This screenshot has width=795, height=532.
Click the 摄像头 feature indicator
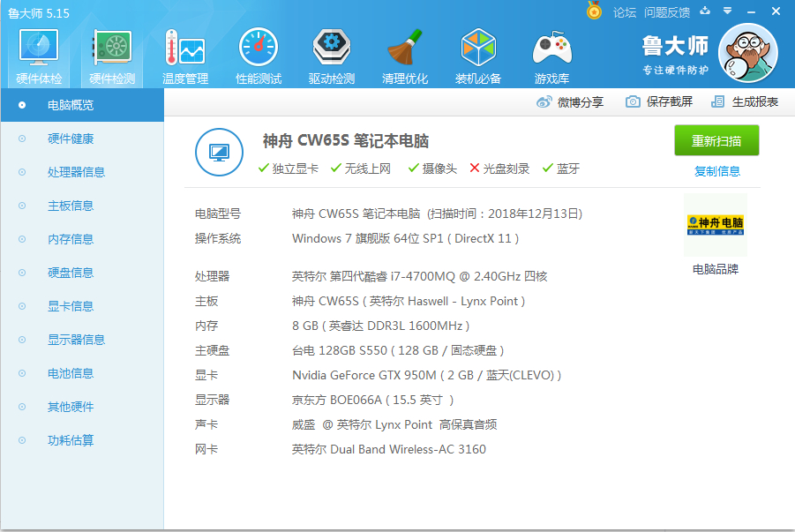(x=432, y=169)
